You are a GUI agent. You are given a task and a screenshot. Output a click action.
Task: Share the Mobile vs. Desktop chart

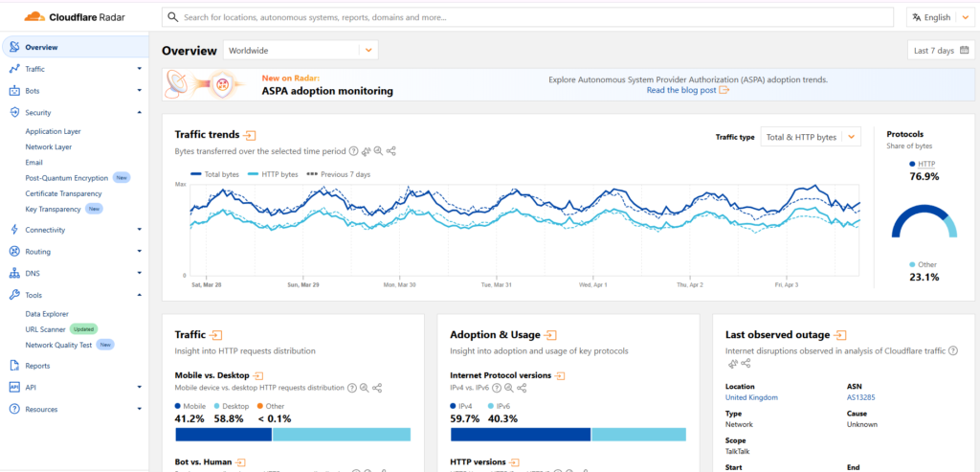(377, 389)
